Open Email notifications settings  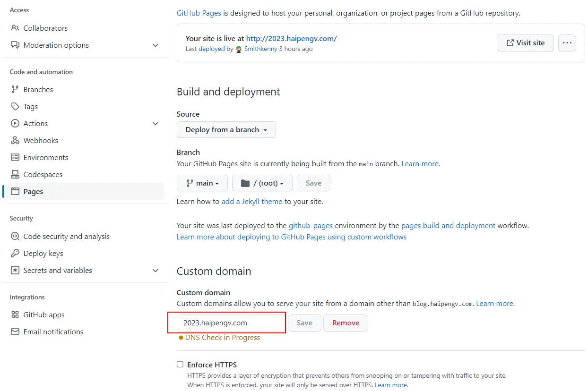(x=53, y=331)
